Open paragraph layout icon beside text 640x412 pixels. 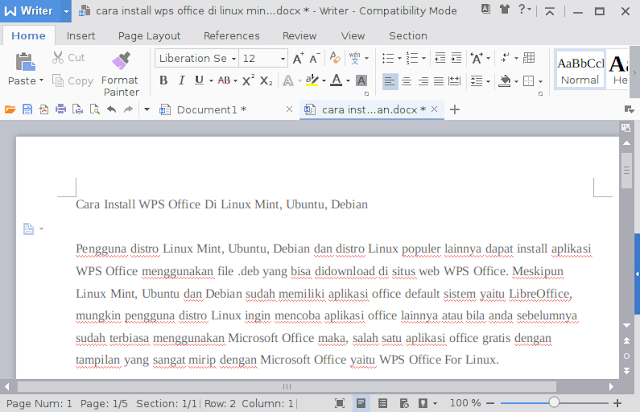point(29,229)
